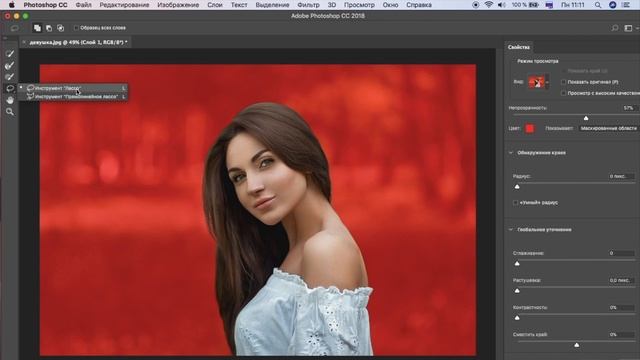Open the Слои menu
This screenshot has width=640, height=360.
215,5
